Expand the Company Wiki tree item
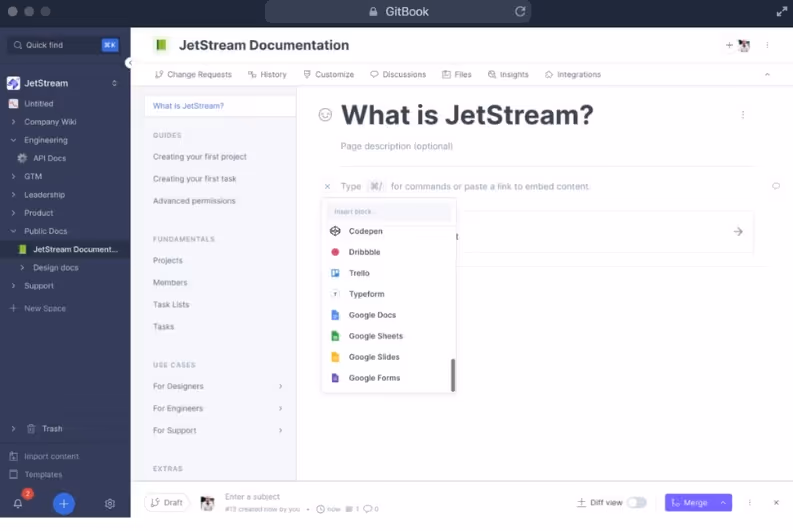The width and height of the screenshot is (793, 531). (x=13, y=122)
